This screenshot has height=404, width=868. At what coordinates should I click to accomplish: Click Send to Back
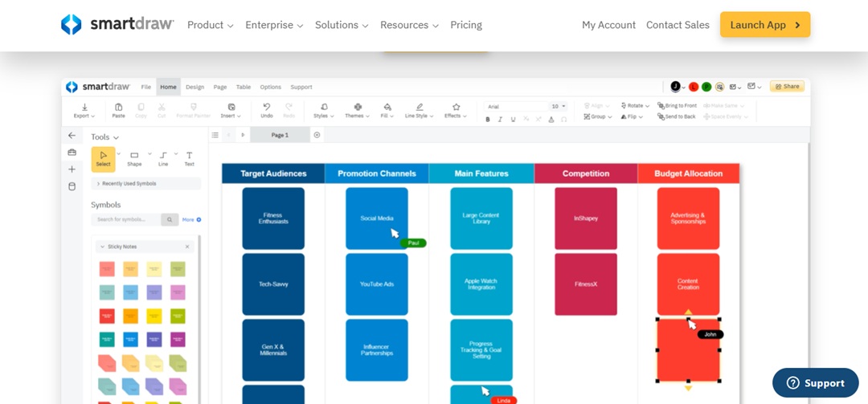click(677, 116)
